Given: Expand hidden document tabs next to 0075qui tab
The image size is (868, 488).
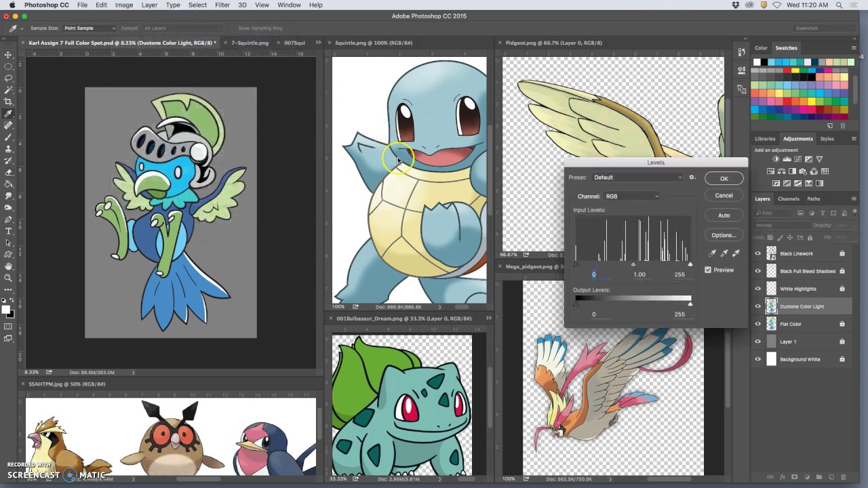Looking at the screenshot, I should click(x=318, y=43).
